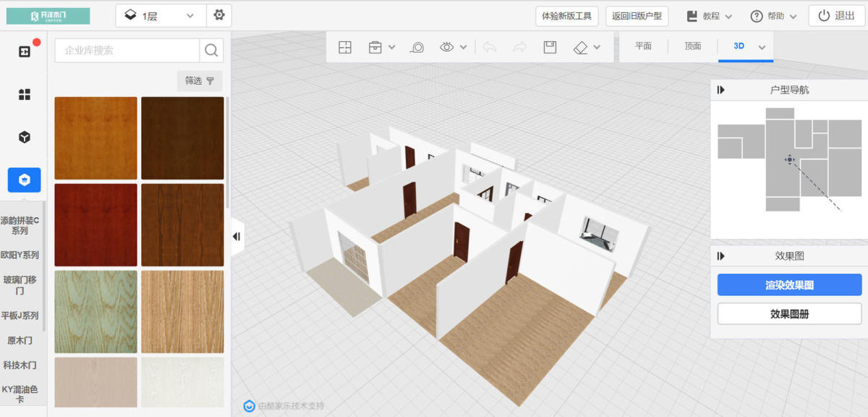Click the 教程 book icon
868x417 pixels.
click(x=692, y=16)
